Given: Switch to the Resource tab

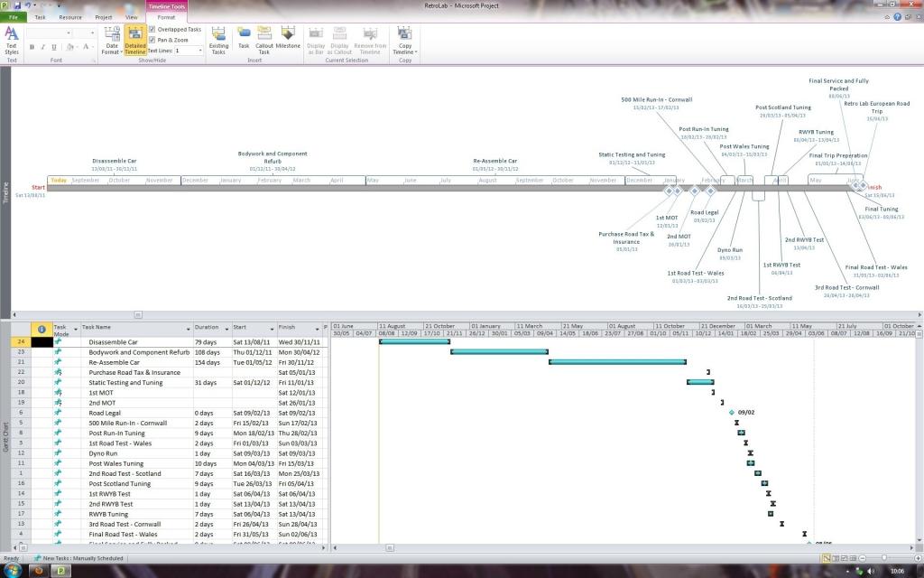Looking at the screenshot, I should [70, 17].
